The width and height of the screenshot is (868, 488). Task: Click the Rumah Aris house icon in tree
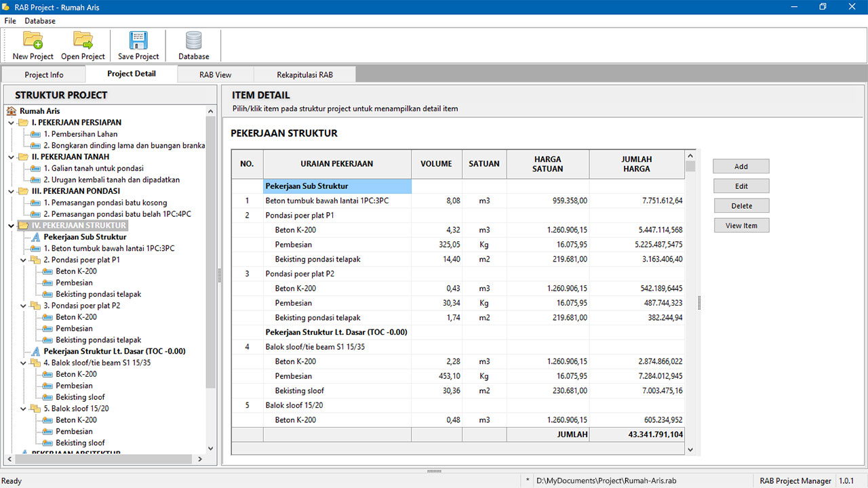[x=12, y=111]
